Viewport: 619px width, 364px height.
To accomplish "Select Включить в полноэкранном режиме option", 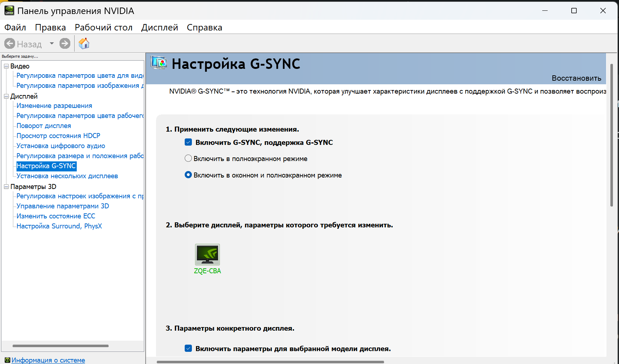I will (188, 159).
